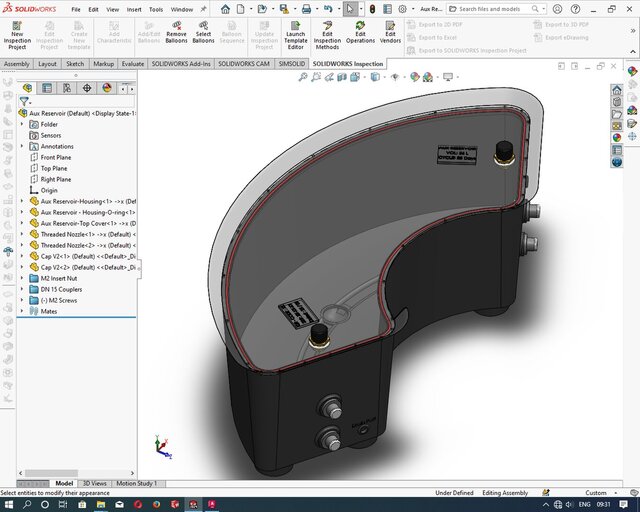Open the SOLIDWORKS CAM tab
640x512 pixels.
(x=243, y=64)
